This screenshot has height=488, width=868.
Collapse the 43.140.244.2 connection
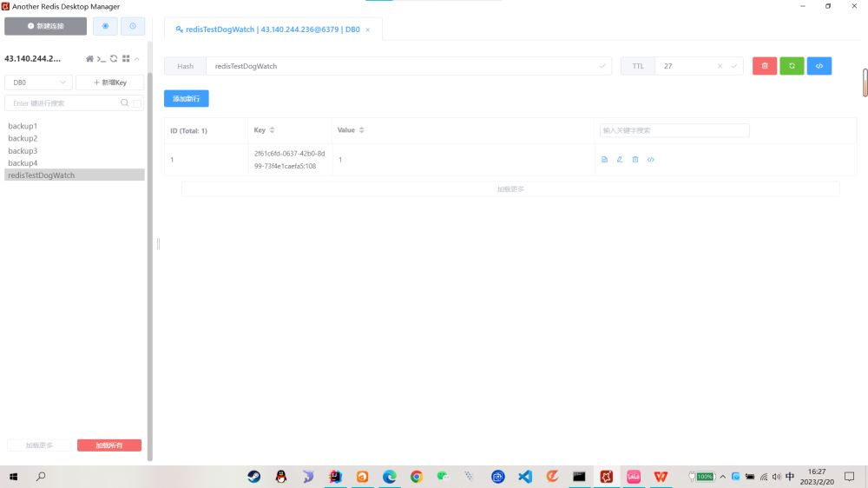pos(137,59)
